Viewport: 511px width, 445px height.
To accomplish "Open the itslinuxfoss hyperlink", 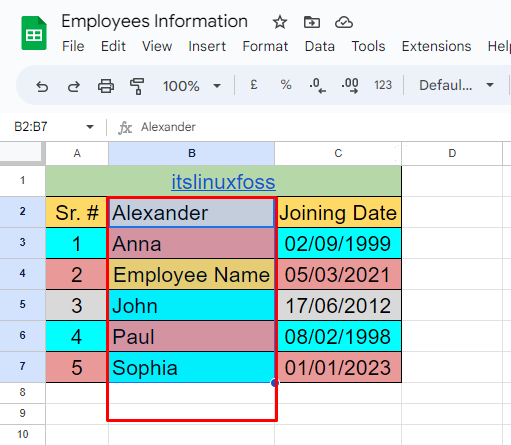I will 223,182.
